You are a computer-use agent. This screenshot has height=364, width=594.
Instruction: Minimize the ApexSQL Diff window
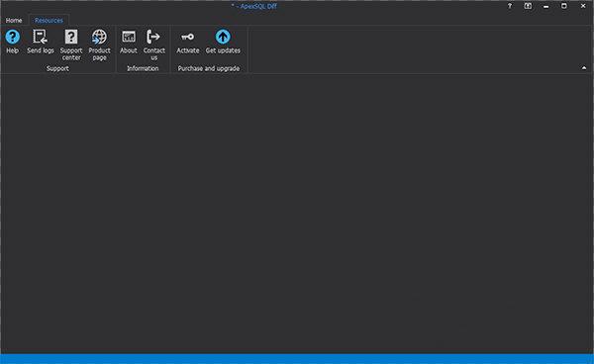pyautogui.click(x=545, y=6)
